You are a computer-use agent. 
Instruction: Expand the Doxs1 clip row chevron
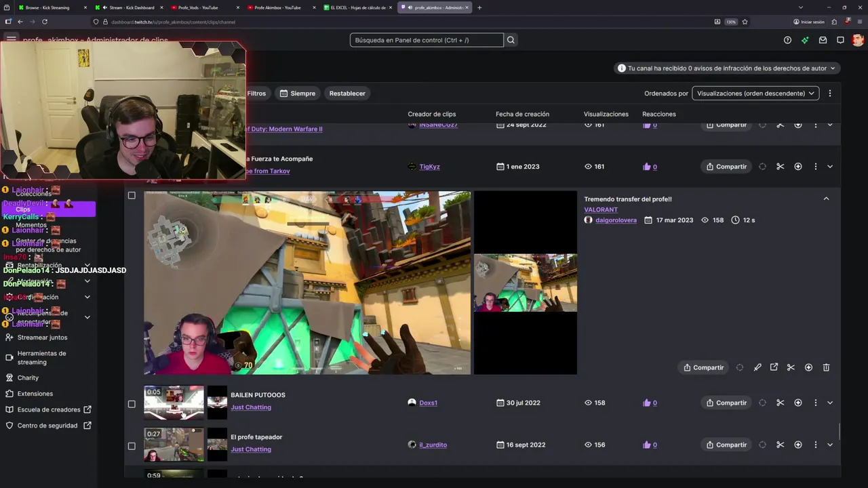(x=830, y=403)
